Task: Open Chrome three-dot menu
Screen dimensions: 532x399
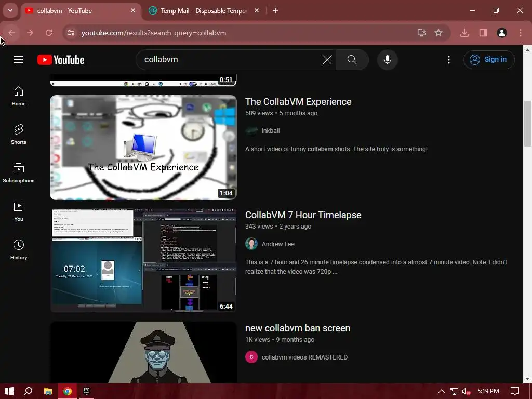Action: [521, 33]
